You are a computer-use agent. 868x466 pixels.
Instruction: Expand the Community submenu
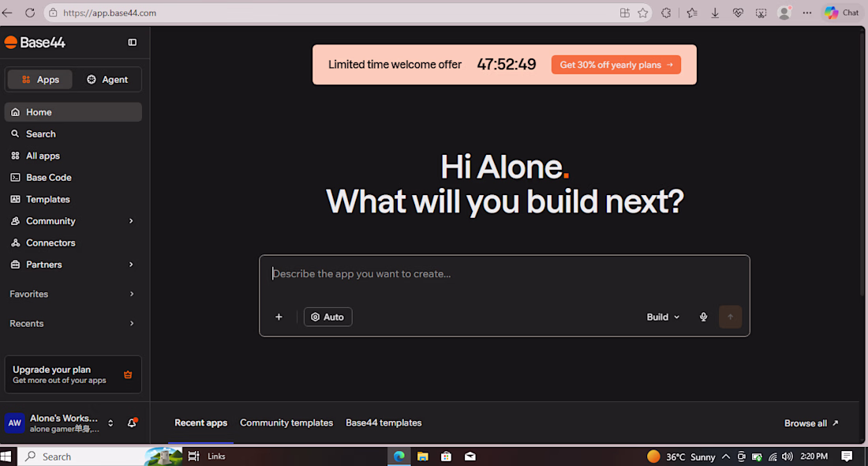131,221
